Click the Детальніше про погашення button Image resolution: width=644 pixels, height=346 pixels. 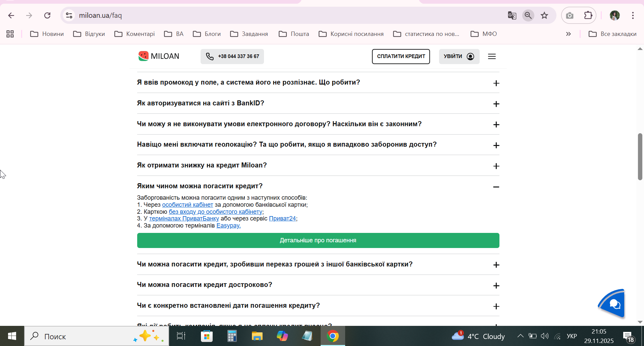point(318,240)
